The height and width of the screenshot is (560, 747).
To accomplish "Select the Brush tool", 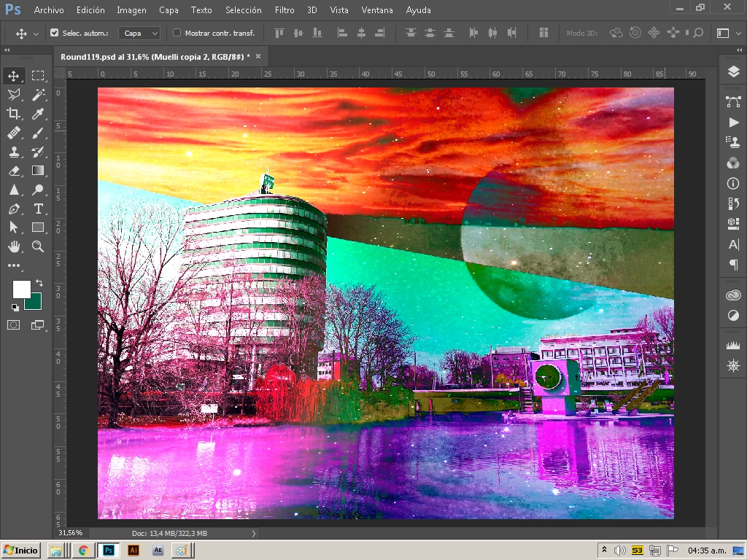I will tap(38, 133).
